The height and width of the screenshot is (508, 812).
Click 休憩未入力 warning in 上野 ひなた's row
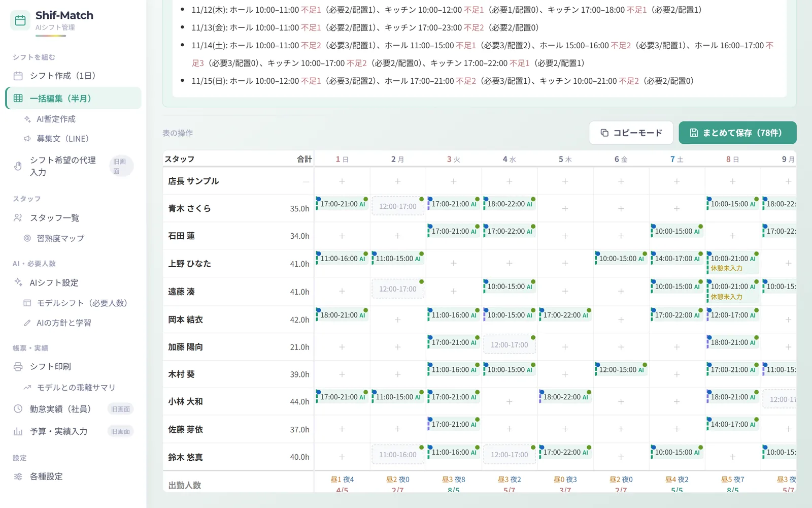[727, 268]
